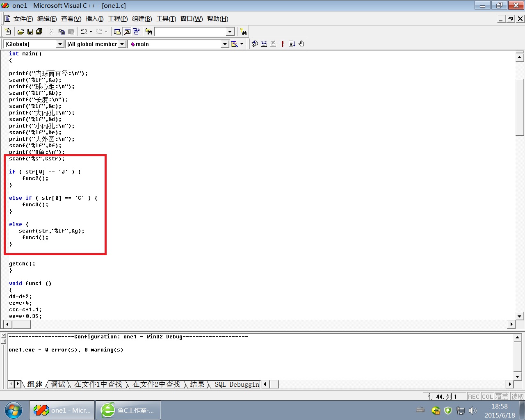Toggle the Output window icon
The width and height of the screenshot is (525, 420).
point(127,32)
